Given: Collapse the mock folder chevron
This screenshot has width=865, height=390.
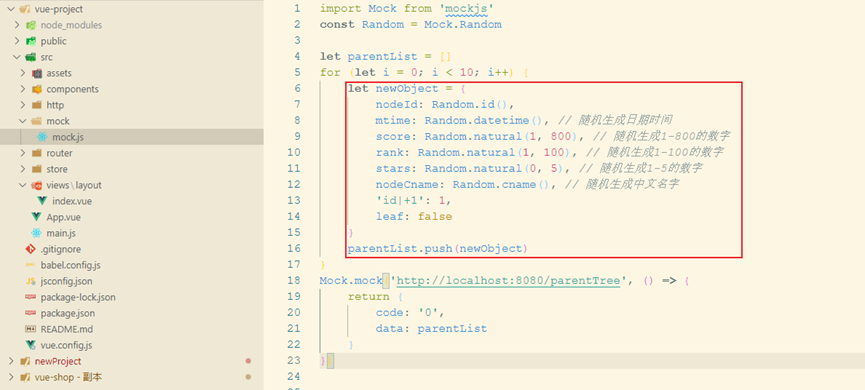Looking at the screenshot, I should click(23, 121).
